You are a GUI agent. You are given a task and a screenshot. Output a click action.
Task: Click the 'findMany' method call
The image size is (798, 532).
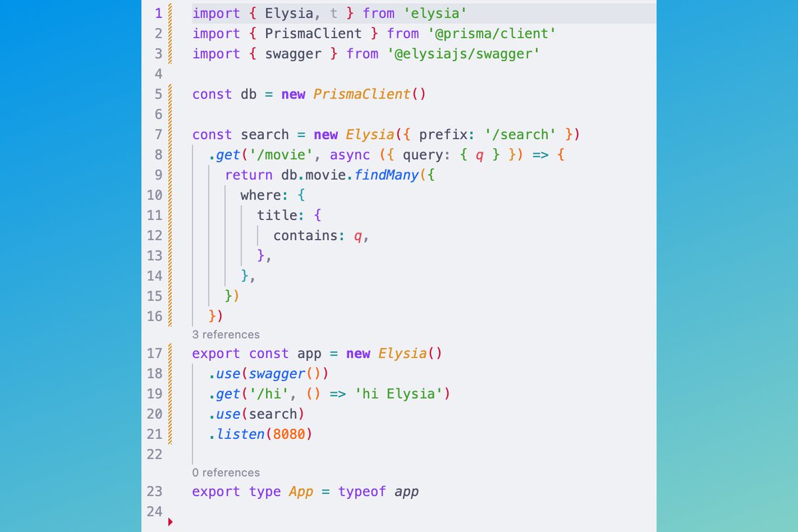click(386, 175)
